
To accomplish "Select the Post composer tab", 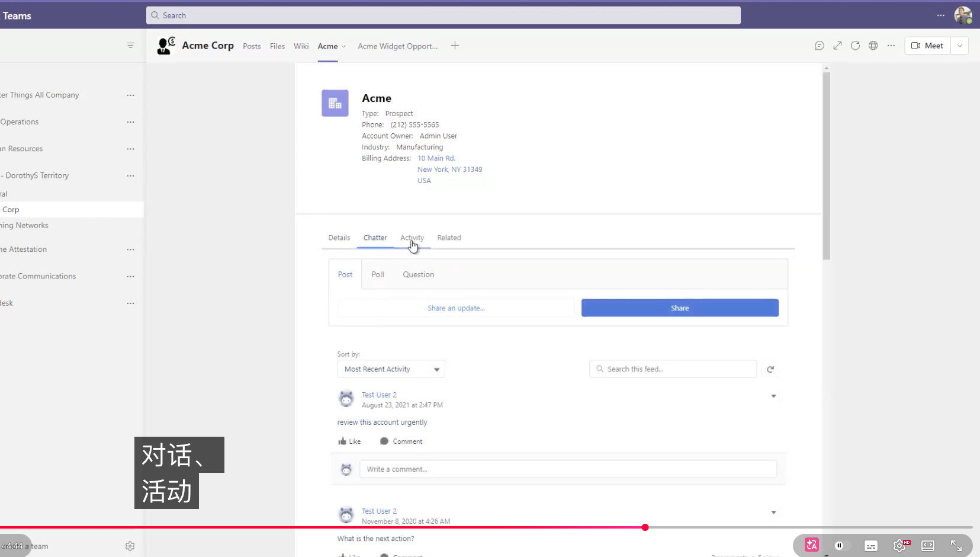I will [345, 274].
